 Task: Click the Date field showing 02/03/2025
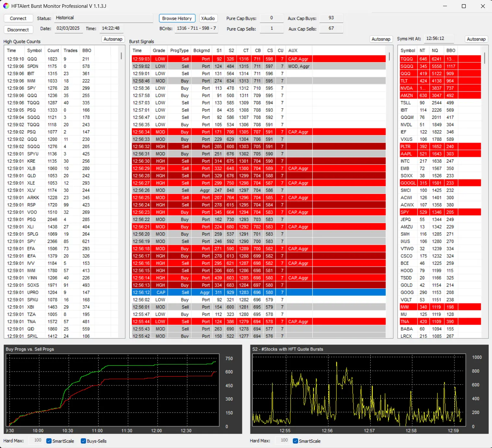coord(68,29)
